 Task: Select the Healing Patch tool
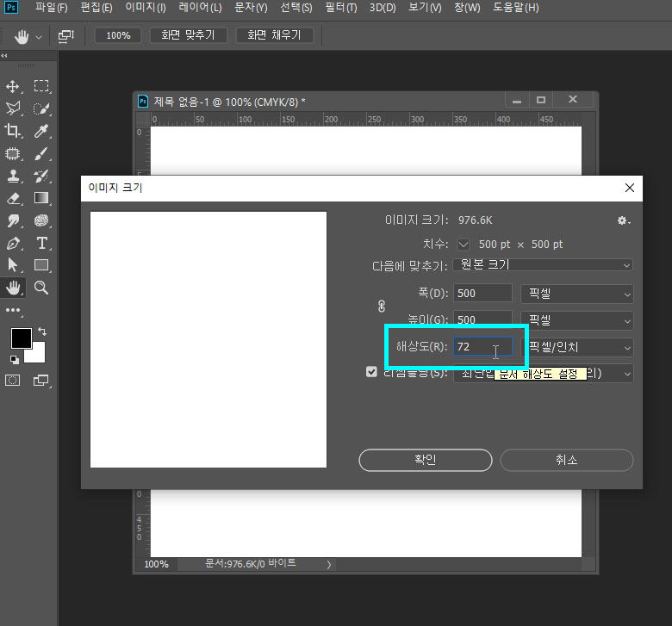[13, 153]
